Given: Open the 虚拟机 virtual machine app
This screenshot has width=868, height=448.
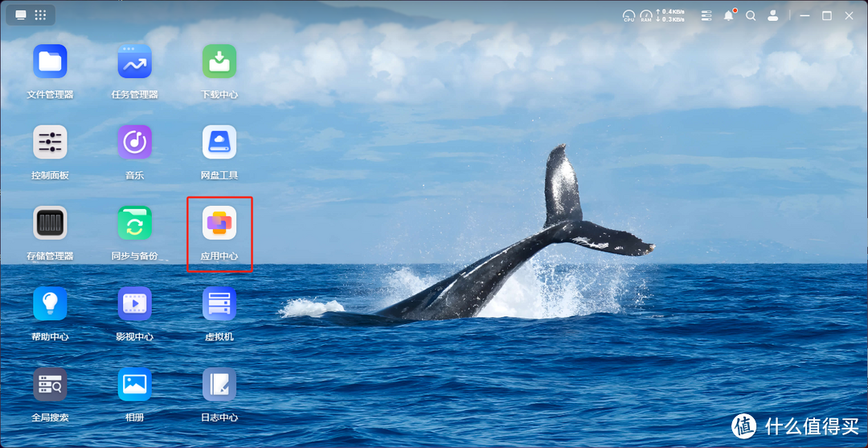Looking at the screenshot, I should [219, 304].
